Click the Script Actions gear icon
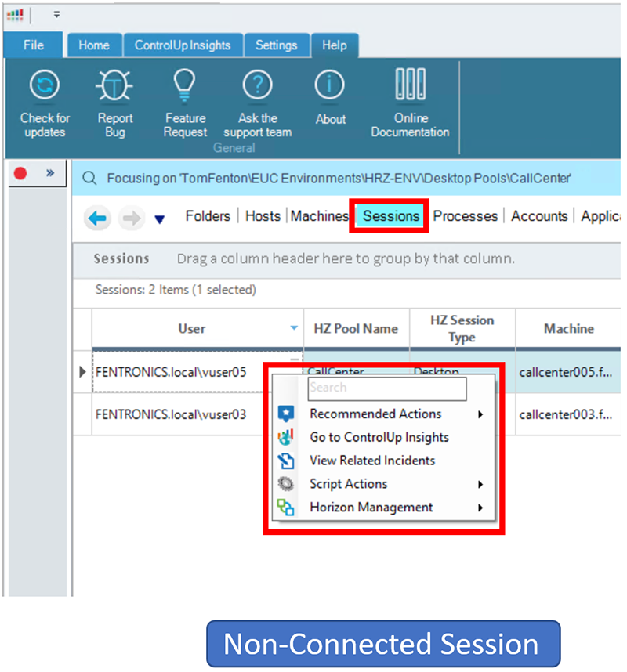The image size is (627, 672). pos(285,484)
